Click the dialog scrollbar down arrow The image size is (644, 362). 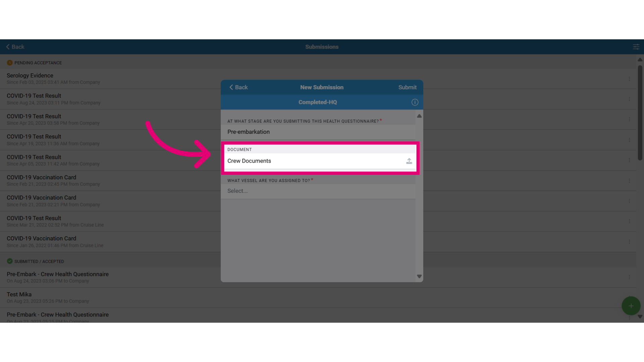(x=419, y=277)
